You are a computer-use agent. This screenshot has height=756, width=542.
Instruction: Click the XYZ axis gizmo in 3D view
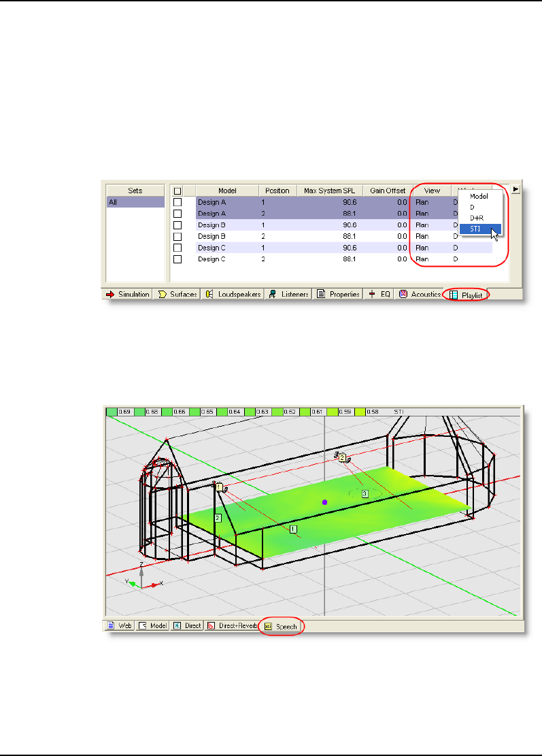[143, 576]
